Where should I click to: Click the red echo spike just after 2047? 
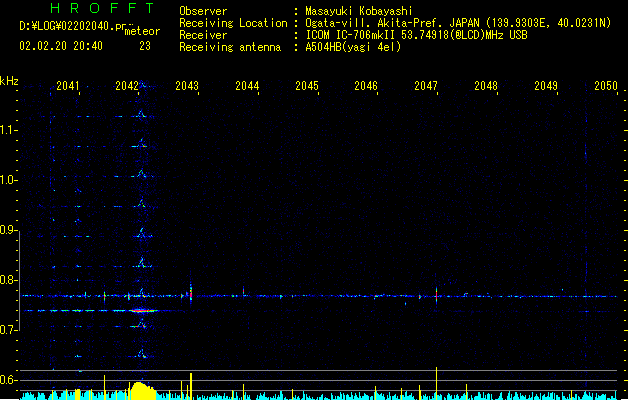pos(436,296)
